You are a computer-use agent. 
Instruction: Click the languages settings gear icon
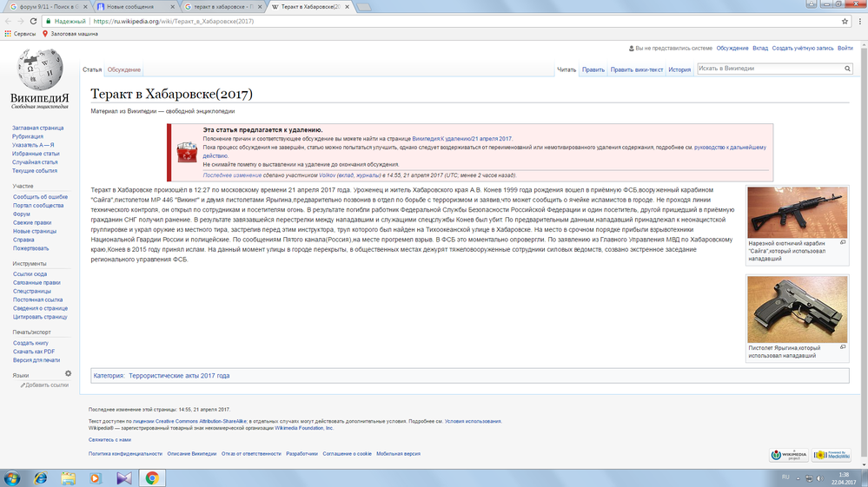68,373
